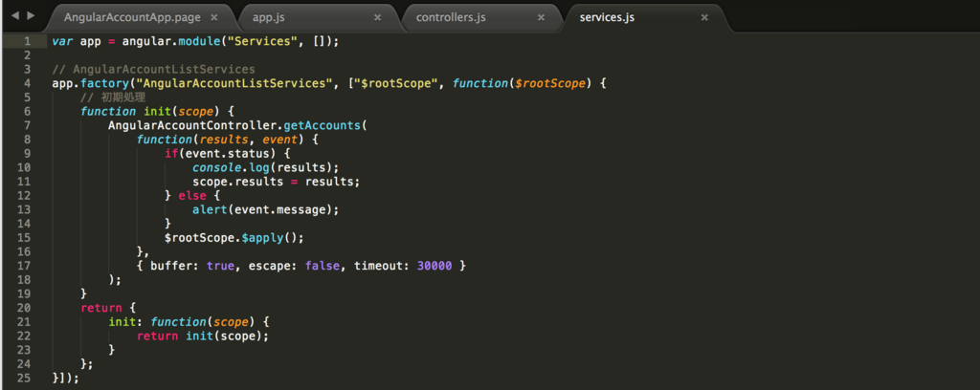The image size is (980, 390).
Task: Click 'scope.results = results;' line
Action: [277, 181]
